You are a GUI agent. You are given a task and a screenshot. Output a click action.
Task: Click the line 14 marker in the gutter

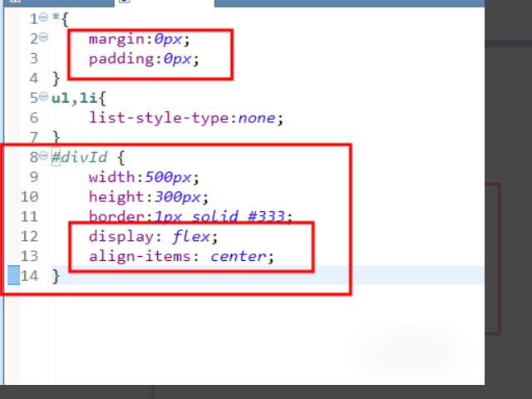(13, 275)
